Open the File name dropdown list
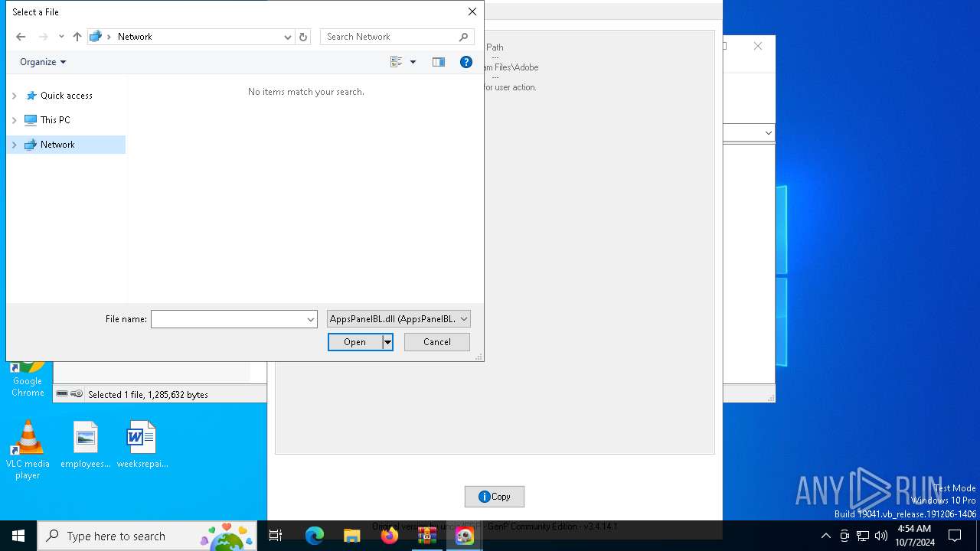 pyautogui.click(x=311, y=319)
